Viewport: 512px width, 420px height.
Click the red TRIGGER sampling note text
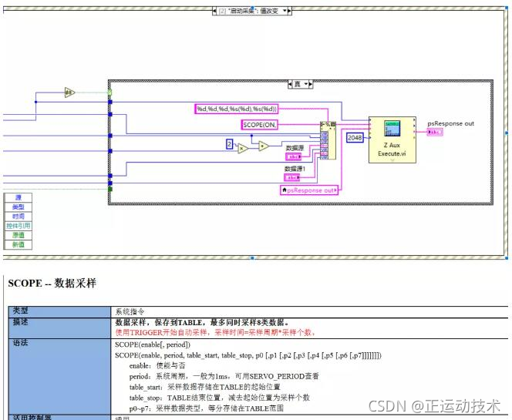pos(215,333)
